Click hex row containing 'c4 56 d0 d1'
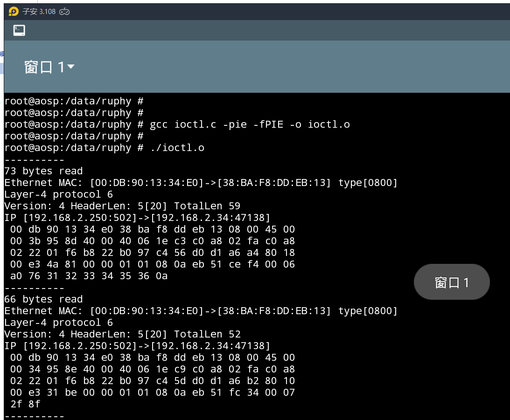The width and height of the screenshot is (510, 420). click(x=152, y=253)
